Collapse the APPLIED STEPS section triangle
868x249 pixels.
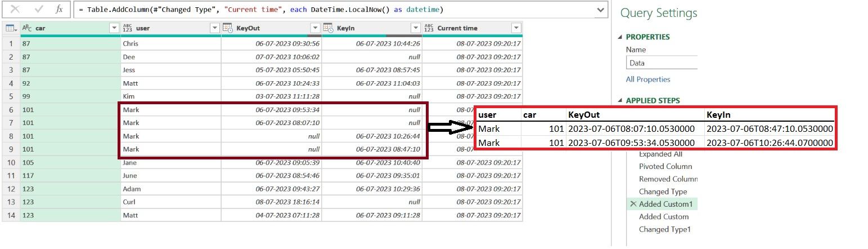tap(620, 101)
